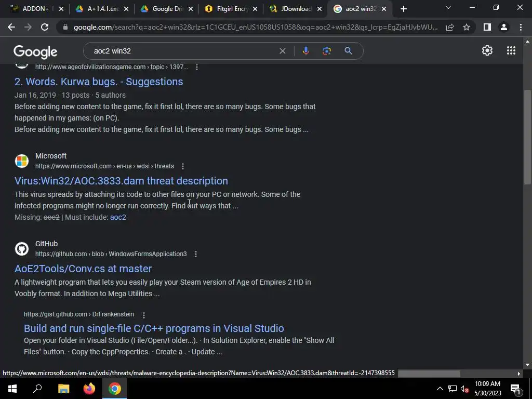
Task: Open the tab search dropdown chevron
Action: click(x=448, y=7)
